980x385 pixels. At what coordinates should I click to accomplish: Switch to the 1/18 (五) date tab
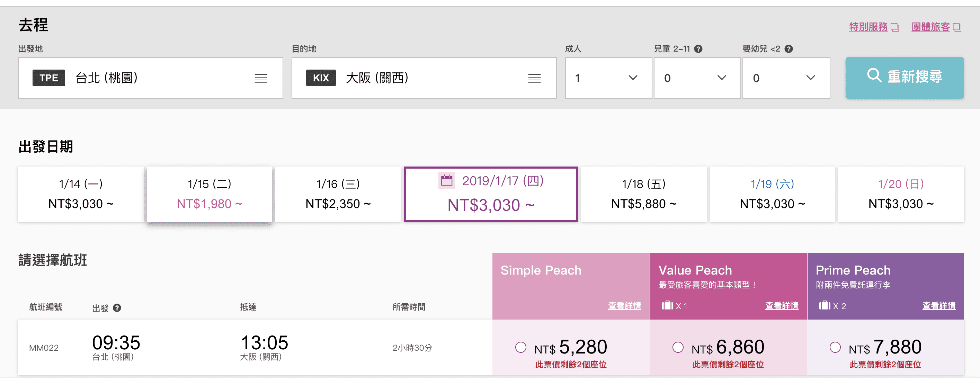click(644, 194)
